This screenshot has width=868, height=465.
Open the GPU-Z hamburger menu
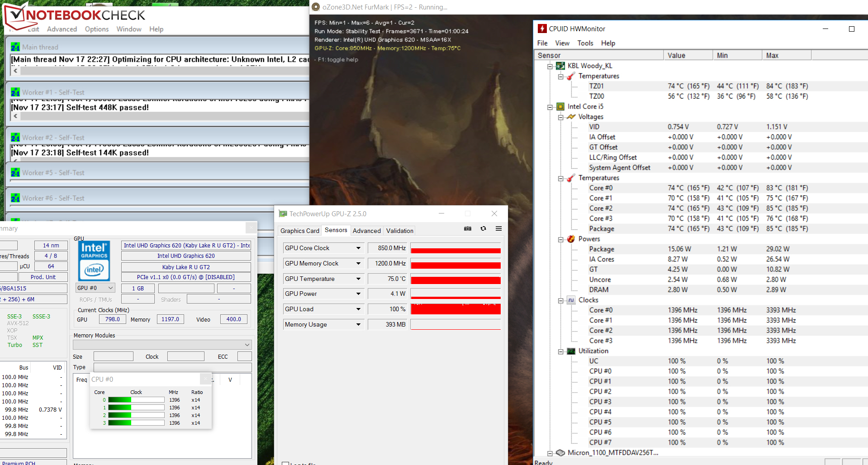click(x=498, y=228)
